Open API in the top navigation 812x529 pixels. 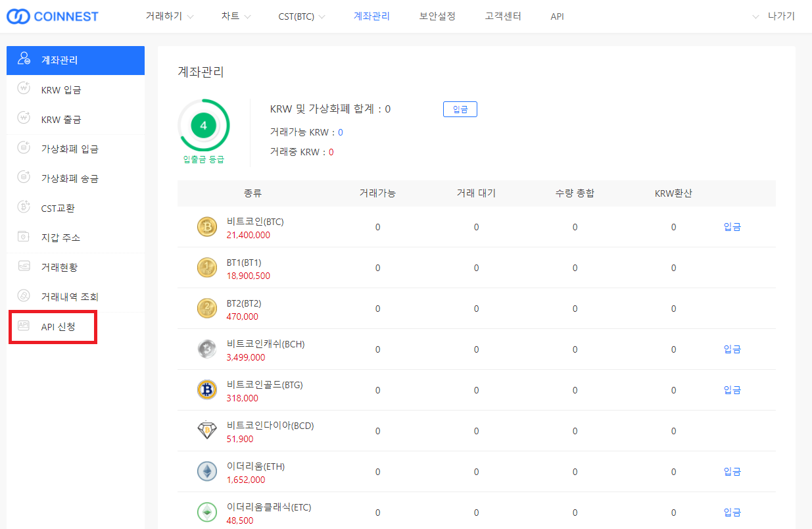pos(558,16)
